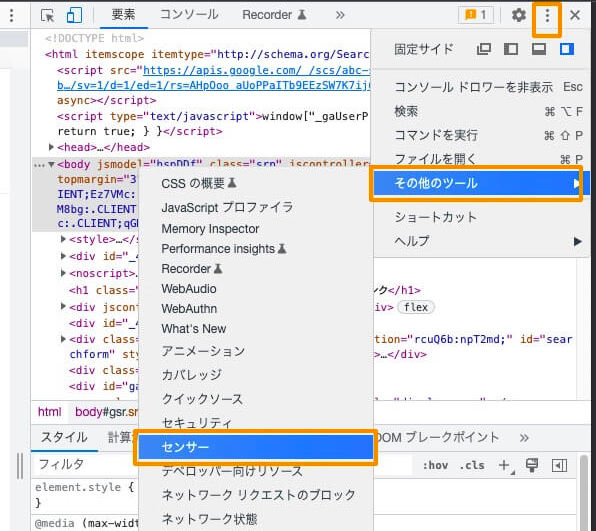The height and width of the screenshot is (531, 596).
Task: Activate the inspect element picker icon
Action: pos(48,15)
